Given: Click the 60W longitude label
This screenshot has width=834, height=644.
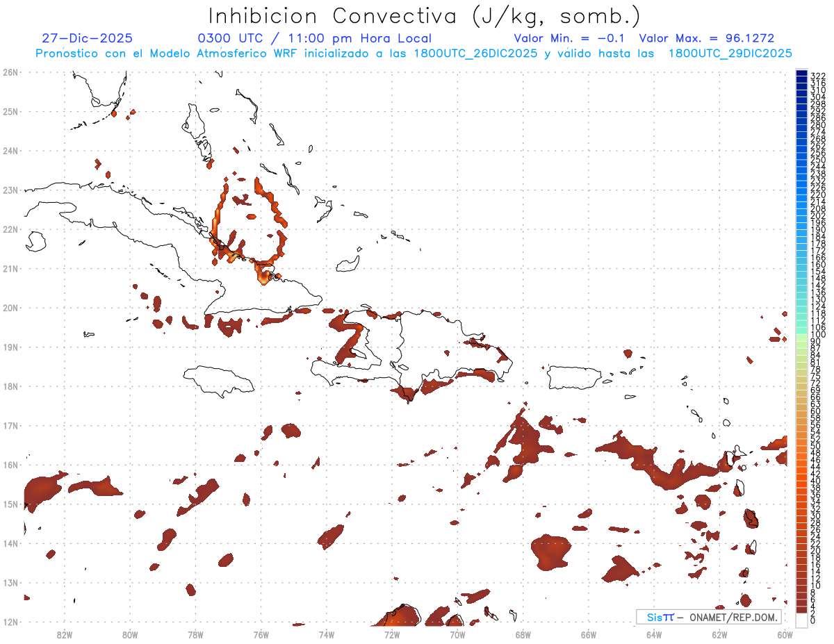Looking at the screenshot, I should [785, 634].
